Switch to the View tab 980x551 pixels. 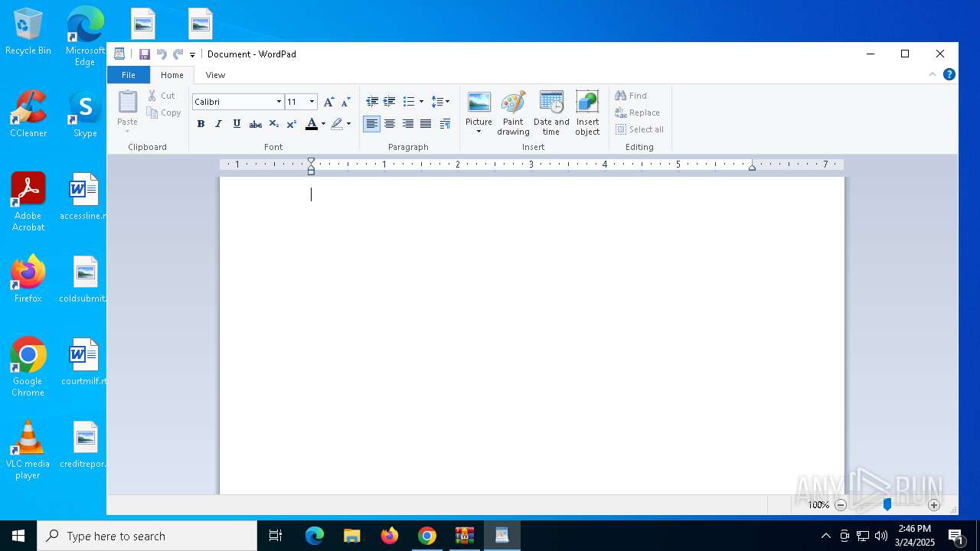click(x=215, y=75)
